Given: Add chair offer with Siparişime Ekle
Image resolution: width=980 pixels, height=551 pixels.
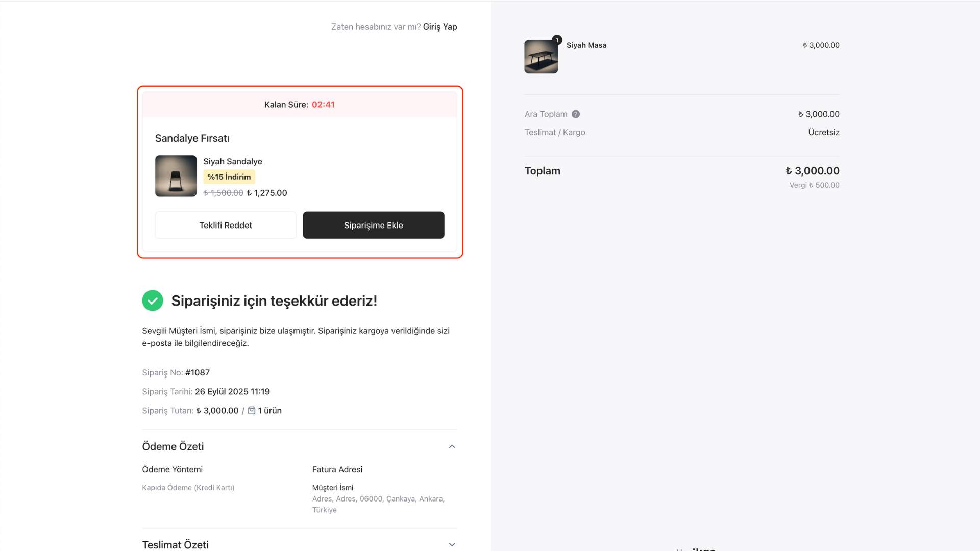Looking at the screenshot, I should (373, 225).
